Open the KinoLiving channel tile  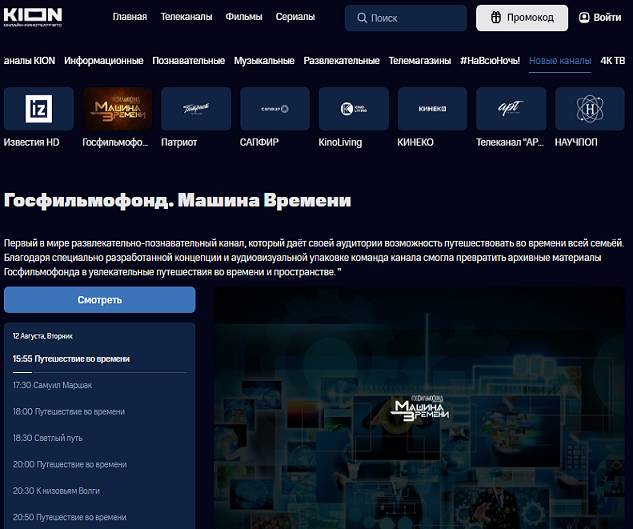click(354, 109)
